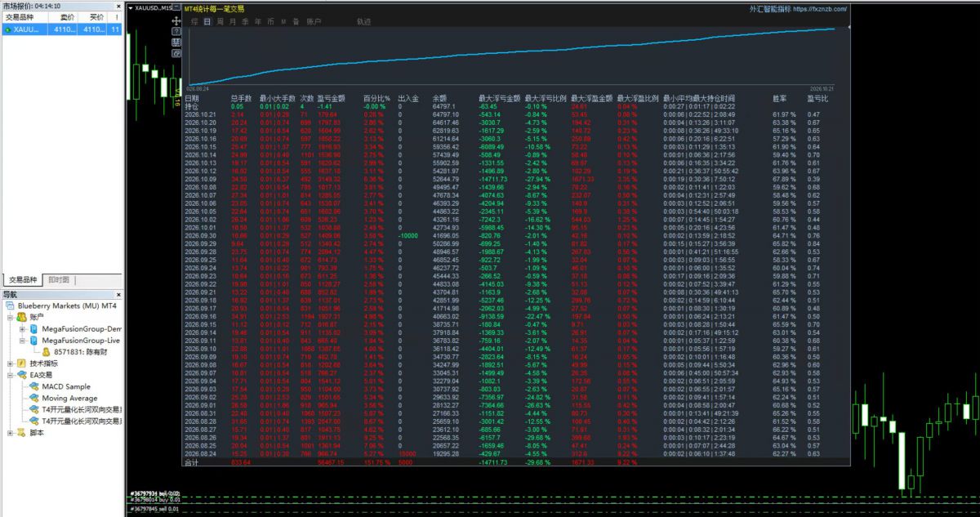Click the user icon for account 8571831
Image resolution: width=980 pixels, height=517 pixels.
pyautogui.click(x=47, y=351)
